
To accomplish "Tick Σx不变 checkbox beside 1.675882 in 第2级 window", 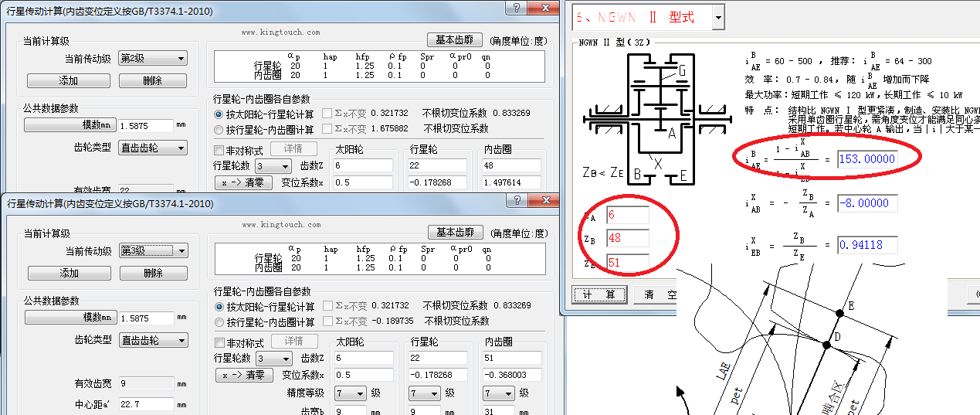I will click(327, 129).
